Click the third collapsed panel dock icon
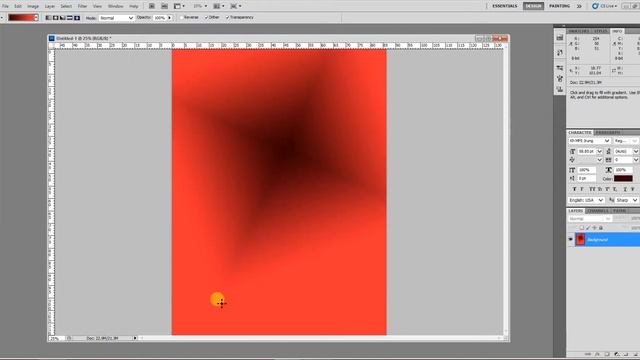 [560, 68]
